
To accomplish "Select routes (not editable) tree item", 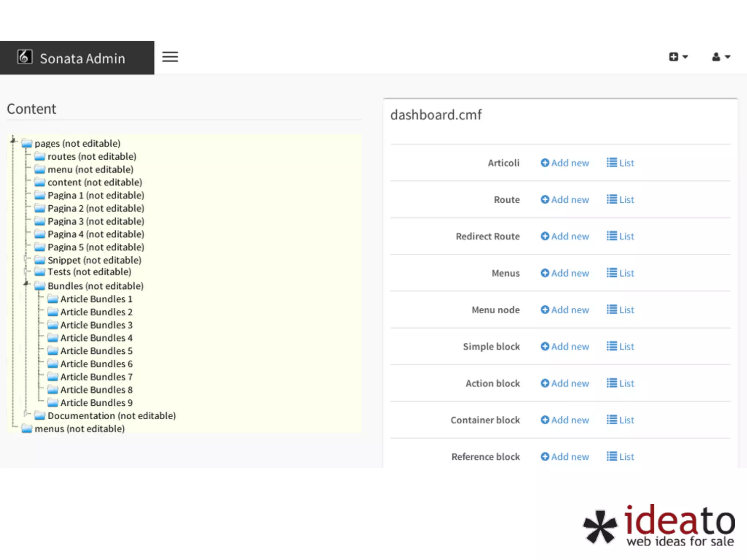I will click(x=92, y=156).
